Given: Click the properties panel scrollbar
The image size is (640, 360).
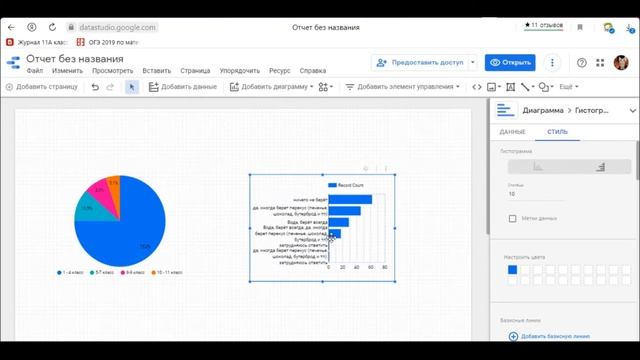Looking at the screenshot, I should [x=638, y=160].
